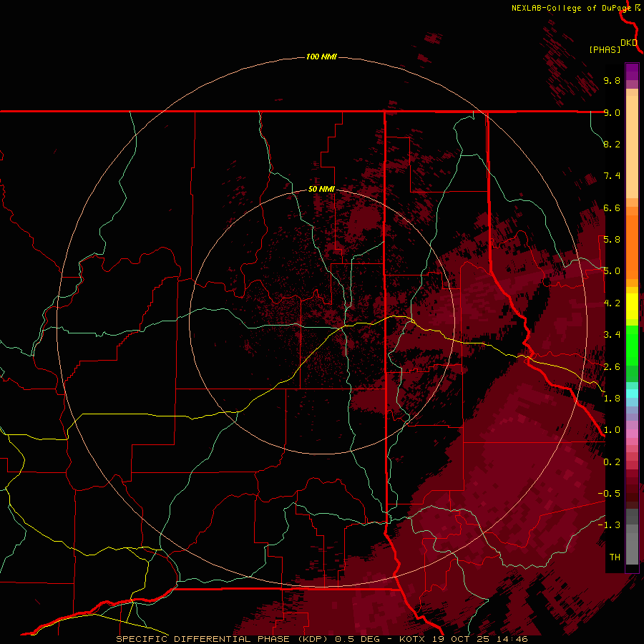Click the 5.0 scale label
The image size is (644, 644).
pyautogui.click(x=612, y=271)
